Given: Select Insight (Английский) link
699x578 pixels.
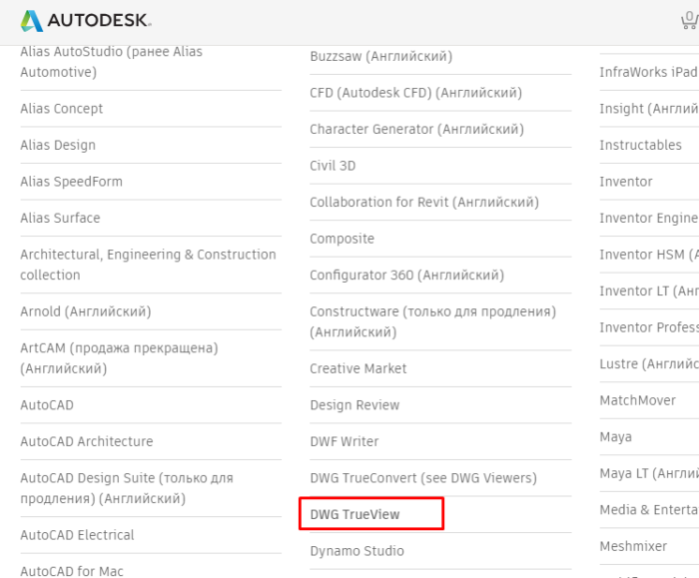Looking at the screenshot, I should (x=649, y=109).
